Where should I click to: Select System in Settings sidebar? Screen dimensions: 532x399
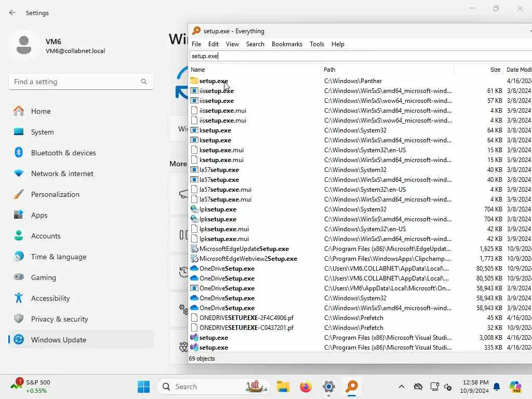click(x=81, y=132)
